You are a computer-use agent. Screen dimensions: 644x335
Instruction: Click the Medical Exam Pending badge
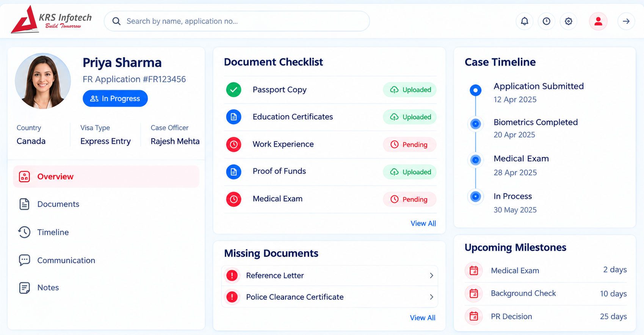(x=410, y=199)
